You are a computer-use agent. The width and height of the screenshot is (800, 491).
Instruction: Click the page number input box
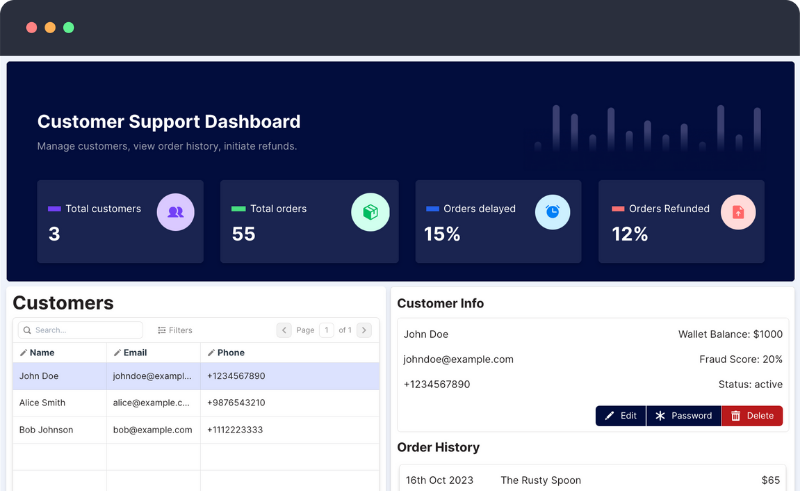coord(327,330)
